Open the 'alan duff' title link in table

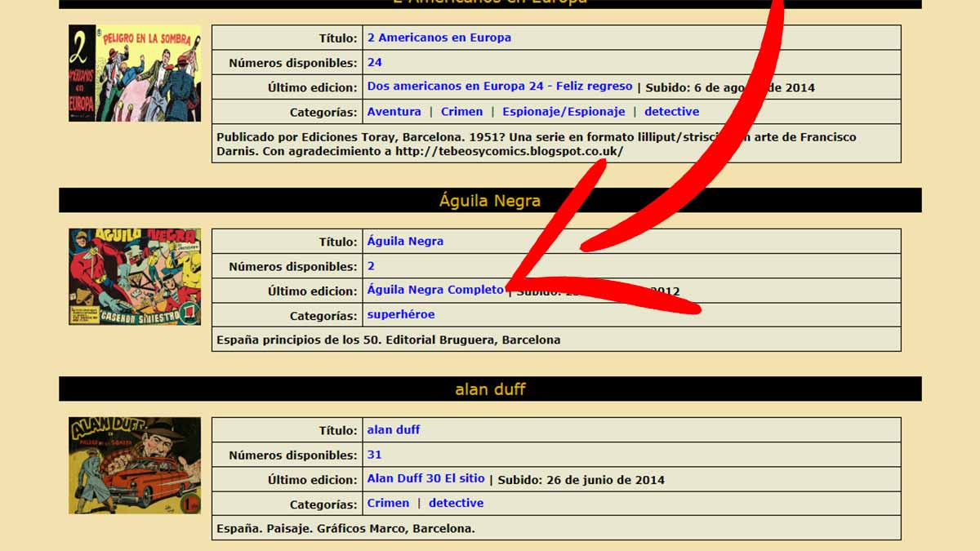pos(393,430)
